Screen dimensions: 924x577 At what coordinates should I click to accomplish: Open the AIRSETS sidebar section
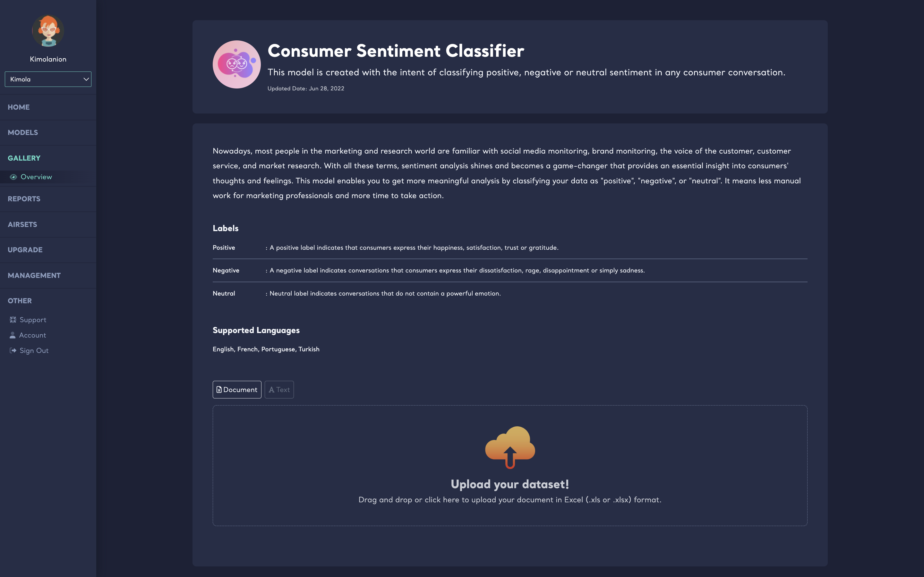(22, 224)
